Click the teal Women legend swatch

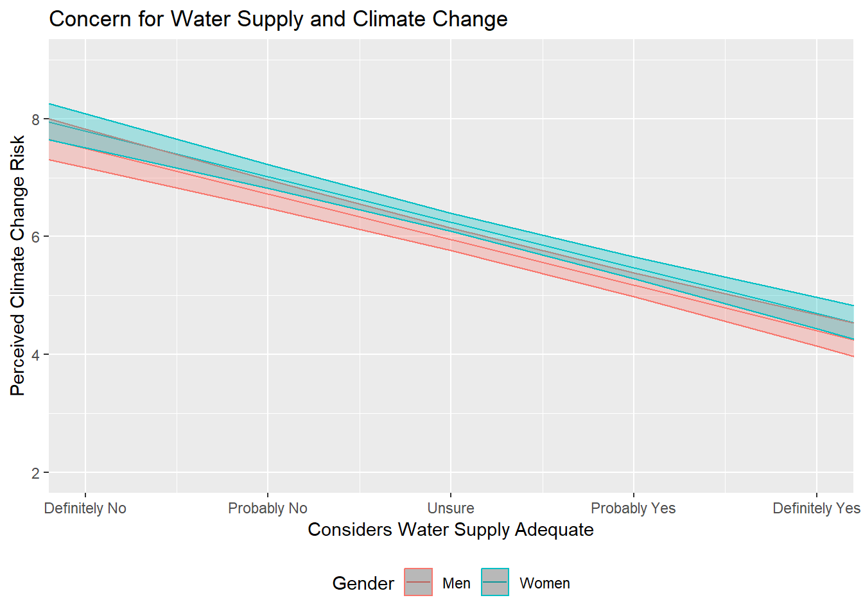click(x=495, y=583)
